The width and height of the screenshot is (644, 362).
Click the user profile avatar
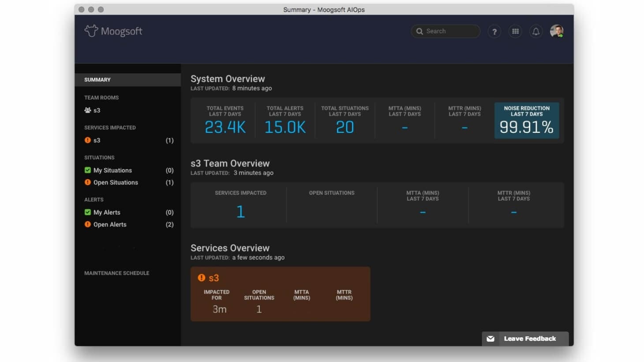557,31
